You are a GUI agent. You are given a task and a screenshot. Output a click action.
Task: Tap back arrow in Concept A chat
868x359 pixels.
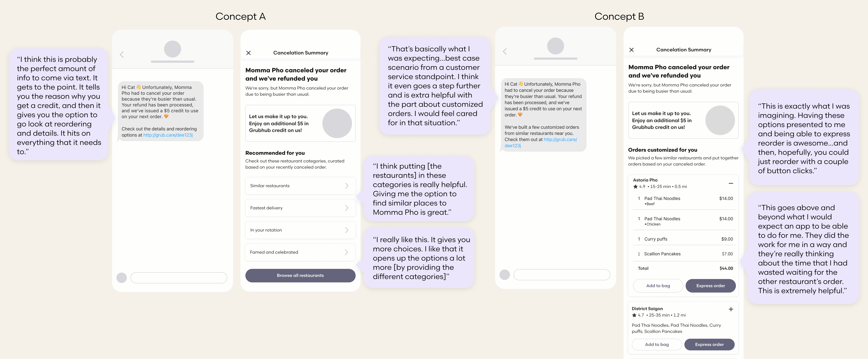coord(122,55)
